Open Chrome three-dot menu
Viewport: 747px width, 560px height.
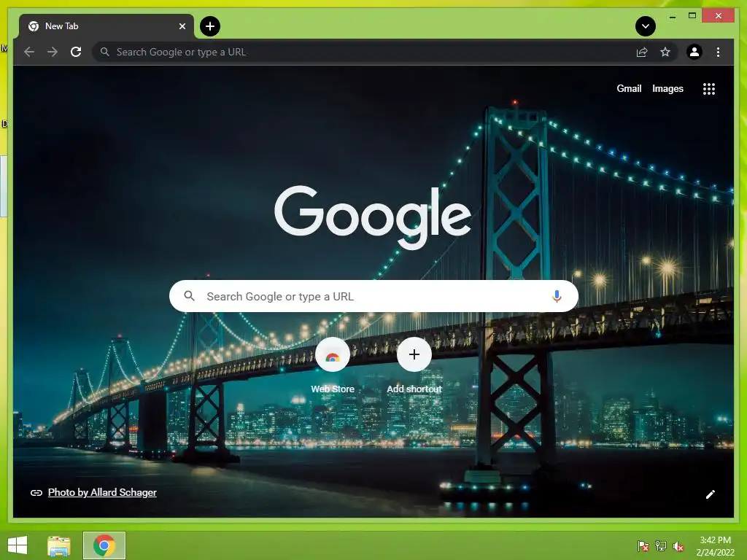[718, 52]
